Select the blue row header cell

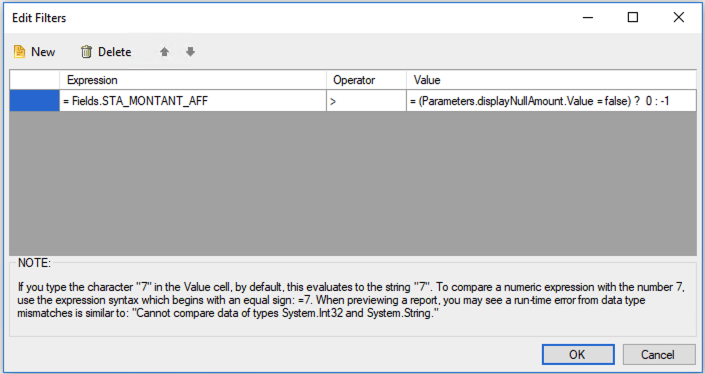click(x=35, y=101)
